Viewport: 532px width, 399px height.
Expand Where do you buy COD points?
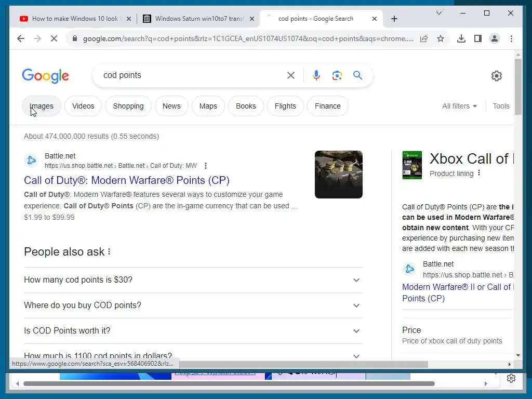click(193, 305)
